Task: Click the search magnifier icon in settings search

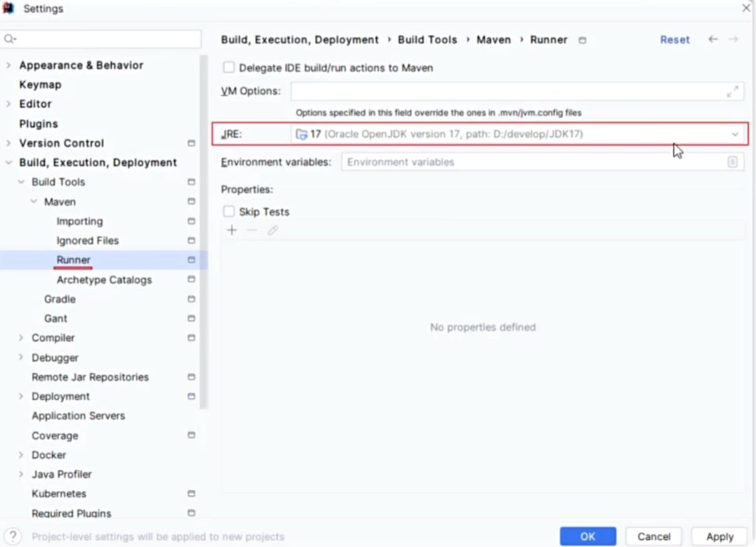Action: point(9,39)
